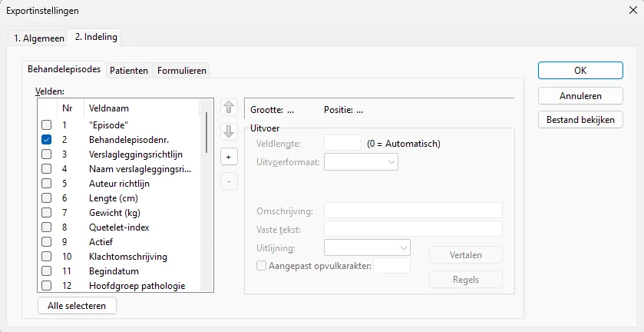Image resolution: width=644 pixels, height=332 pixels.
Task: Confirm with the OK button
Action: pyautogui.click(x=580, y=70)
